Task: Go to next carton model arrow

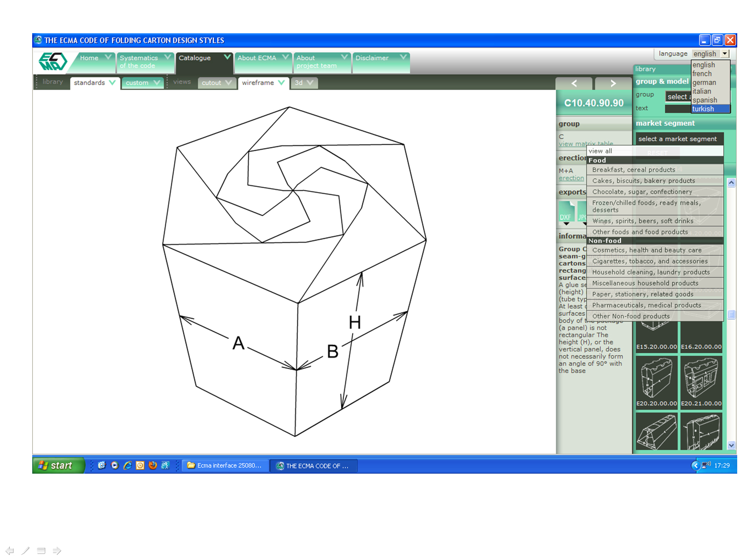Action: tap(613, 84)
